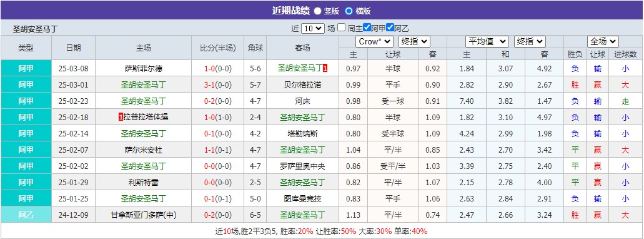The image size is (644, 239).
Task: Click away team 贝尔格拉诺
Action: coord(302,84)
